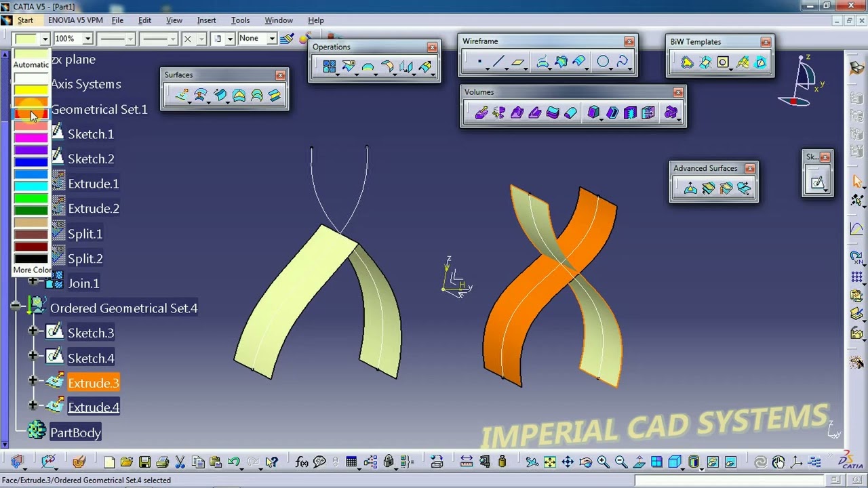Open the File menu

click(x=117, y=20)
